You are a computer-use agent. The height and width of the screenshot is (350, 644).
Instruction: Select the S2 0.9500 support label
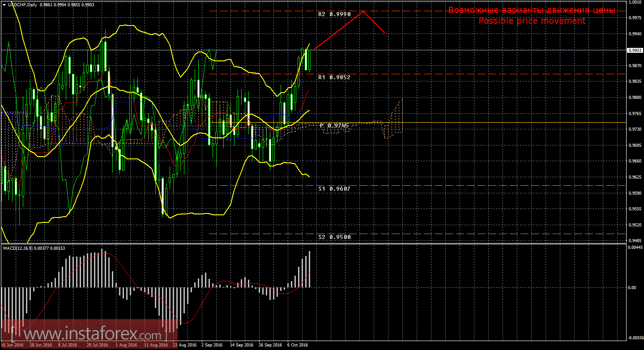[x=334, y=237]
